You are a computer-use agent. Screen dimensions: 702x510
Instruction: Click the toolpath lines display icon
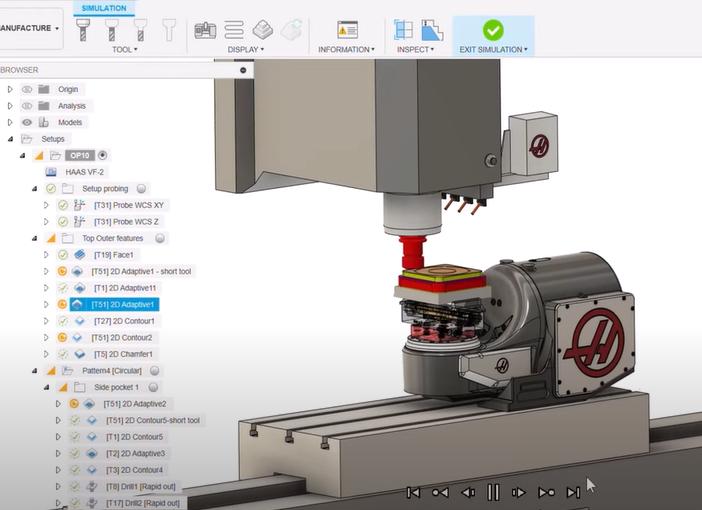234,30
